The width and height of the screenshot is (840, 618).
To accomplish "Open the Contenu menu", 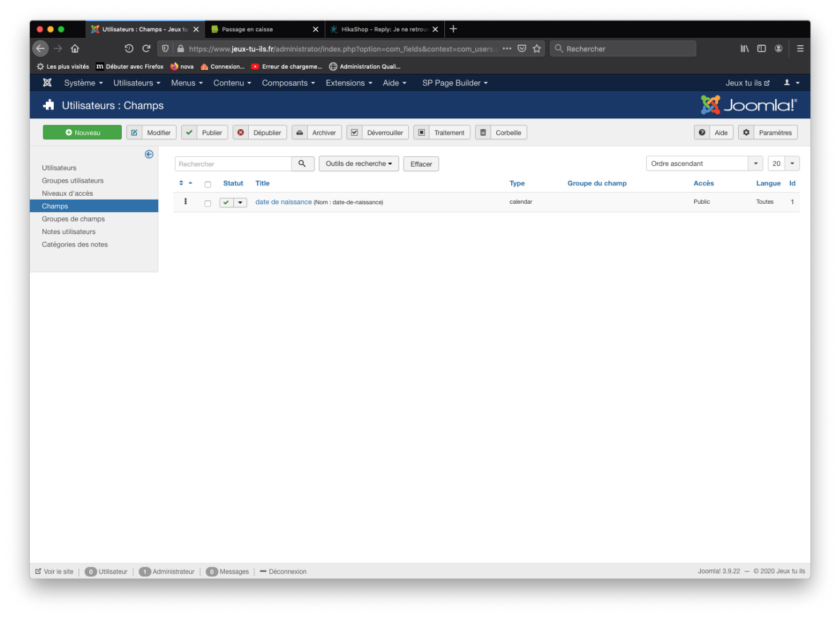I will [x=232, y=83].
